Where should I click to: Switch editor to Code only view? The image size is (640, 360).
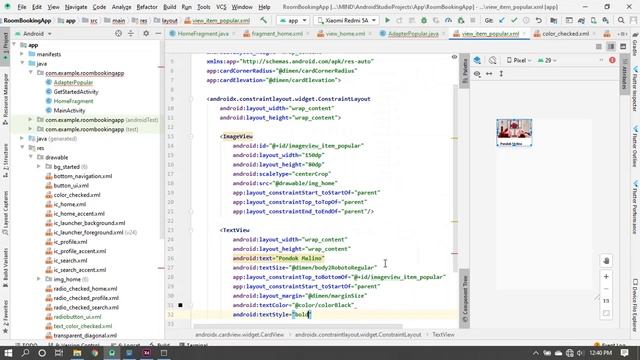[598, 47]
